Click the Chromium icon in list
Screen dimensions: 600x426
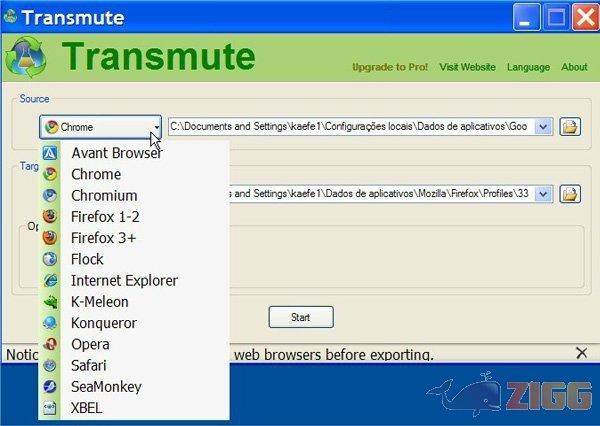(50, 196)
